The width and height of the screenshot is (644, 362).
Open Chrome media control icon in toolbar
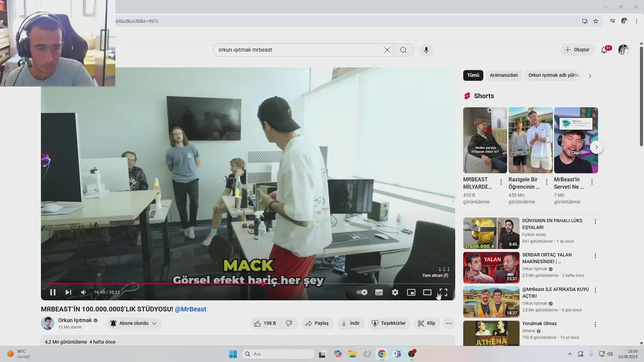[x=612, y=21]
